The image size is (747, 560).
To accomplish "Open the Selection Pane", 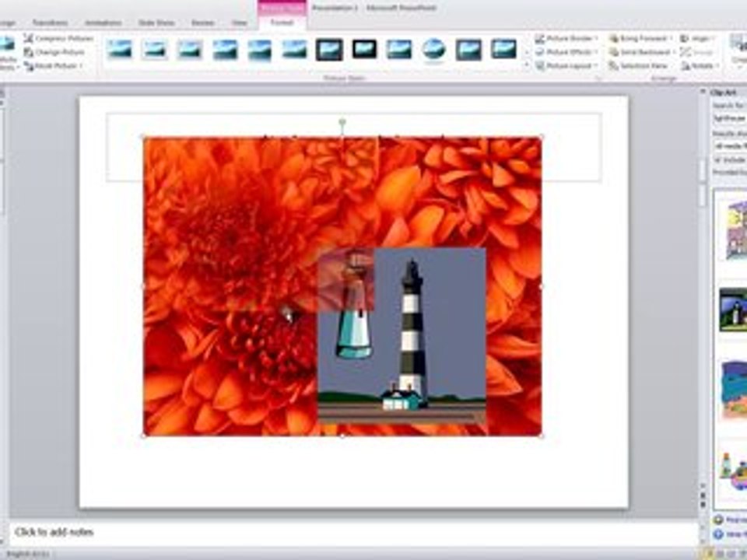I will tap(639, 65).
